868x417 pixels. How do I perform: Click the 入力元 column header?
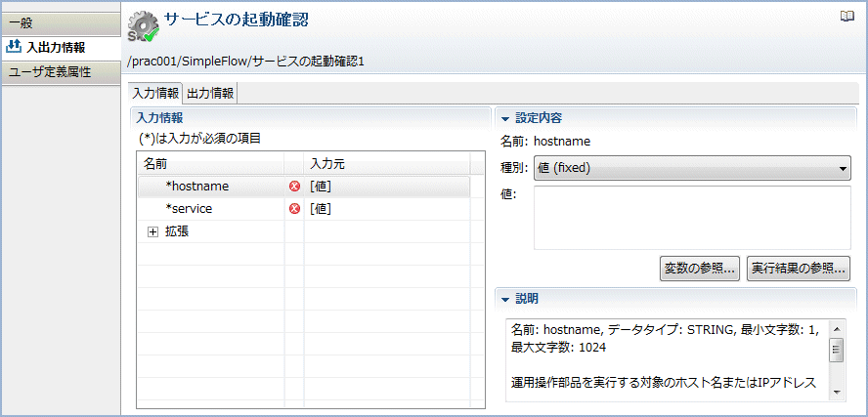coord(386,164)
